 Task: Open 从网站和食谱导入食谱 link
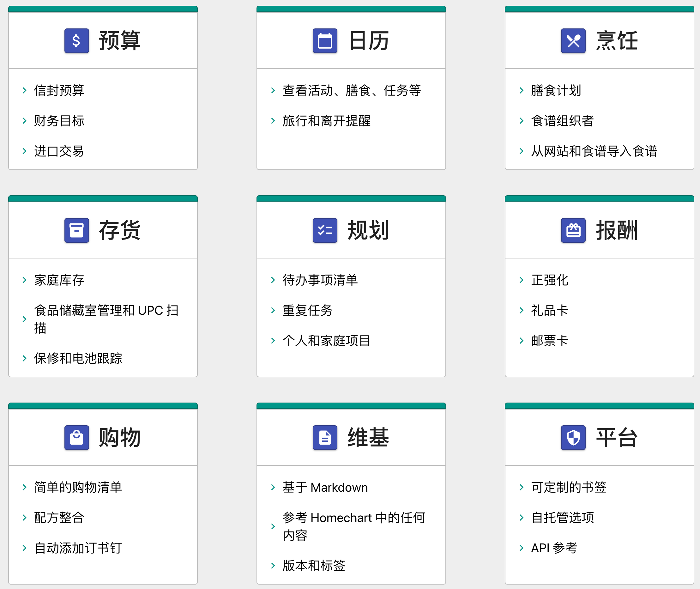pos(594,151)
